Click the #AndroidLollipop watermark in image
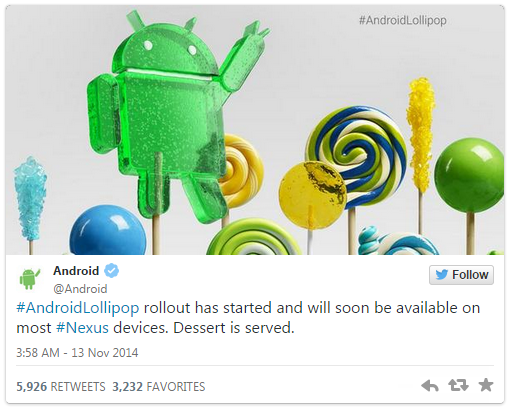Viewport: 509px width, 408px height. (x=403, y=21)
